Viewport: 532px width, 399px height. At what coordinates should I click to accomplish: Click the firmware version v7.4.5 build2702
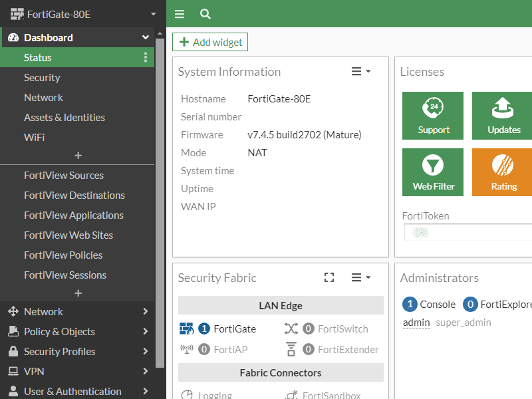pos(305,135)
